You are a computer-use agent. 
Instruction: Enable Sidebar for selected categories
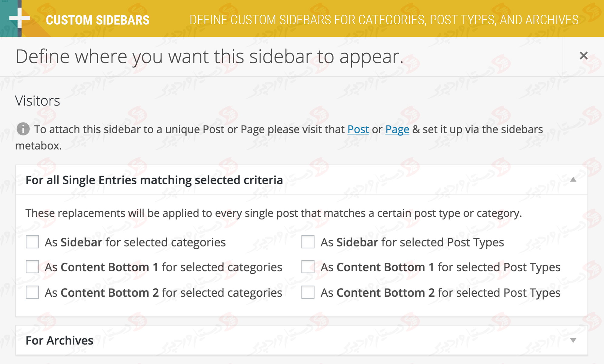click(32, 242)
